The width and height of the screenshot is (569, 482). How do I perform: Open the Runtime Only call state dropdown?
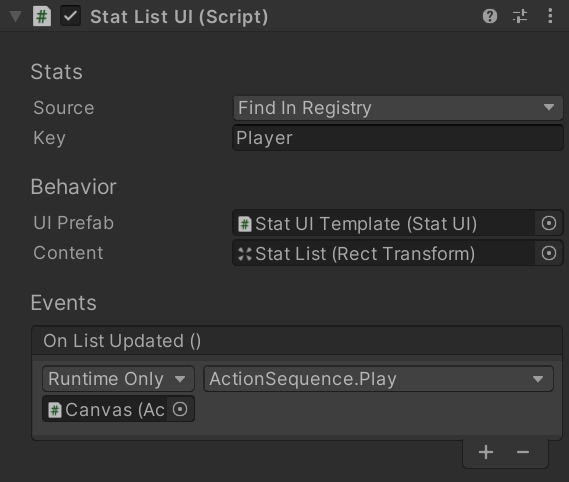coord(118,379)
